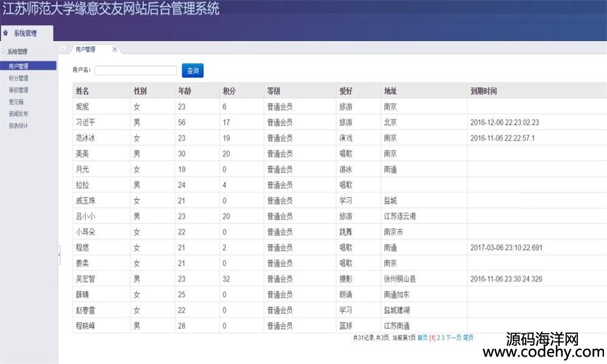This screenshot has width=607, height=364.
Task: Click the 地址 column header
Action: 390,91
